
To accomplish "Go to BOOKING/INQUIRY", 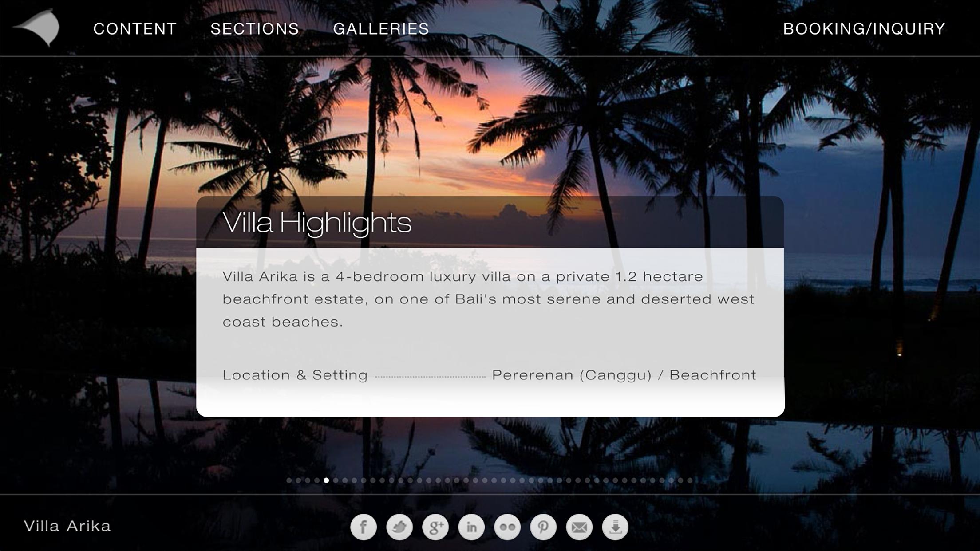I will (x=864, y=29).
